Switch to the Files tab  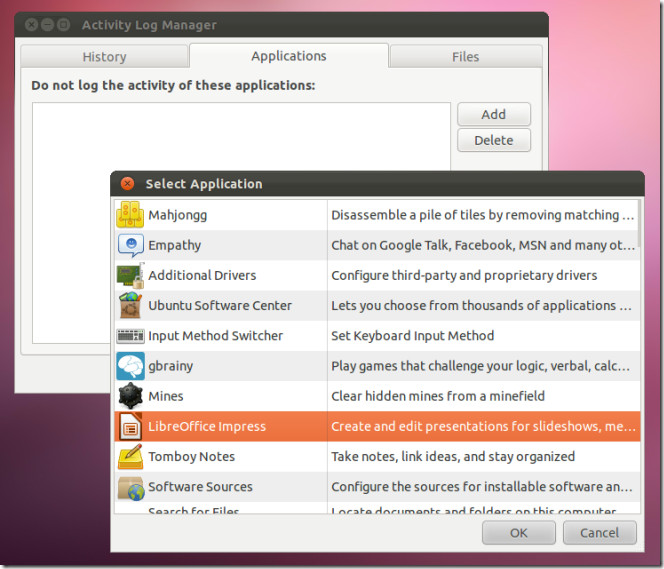point(465,56)
